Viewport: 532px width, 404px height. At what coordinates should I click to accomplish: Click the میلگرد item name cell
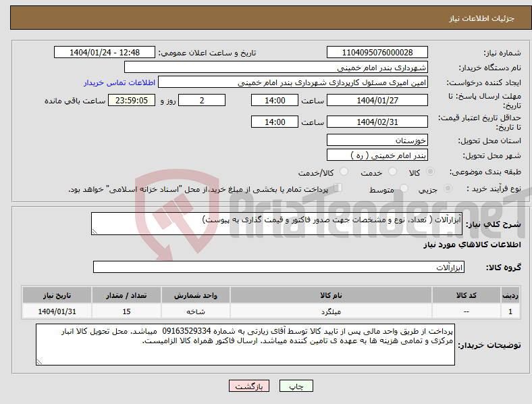click(x=331, y=311)
